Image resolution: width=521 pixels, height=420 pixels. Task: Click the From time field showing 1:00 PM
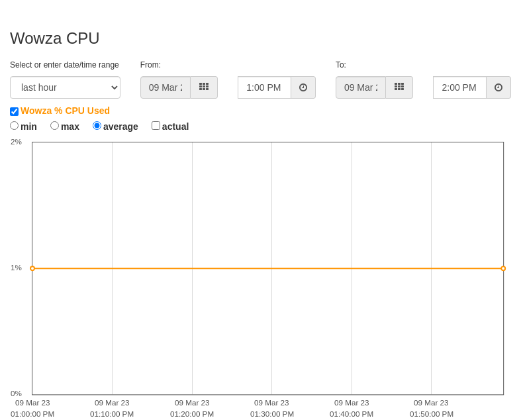[265, 87]
